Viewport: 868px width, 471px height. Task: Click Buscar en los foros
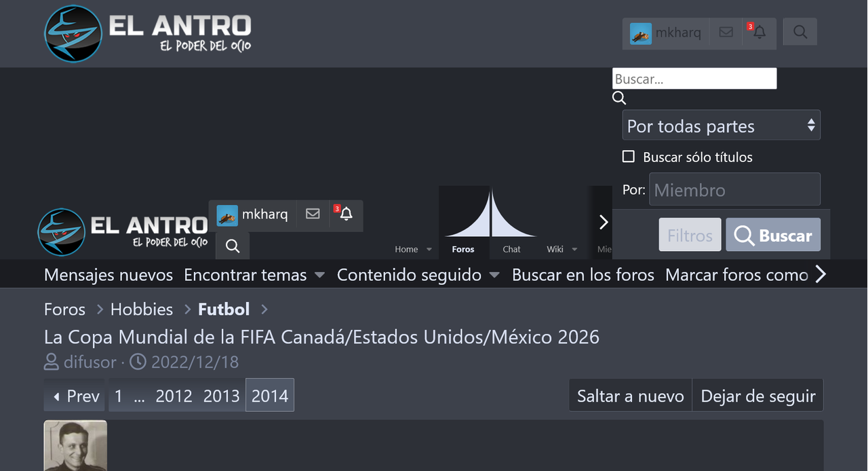click(583, 275)
